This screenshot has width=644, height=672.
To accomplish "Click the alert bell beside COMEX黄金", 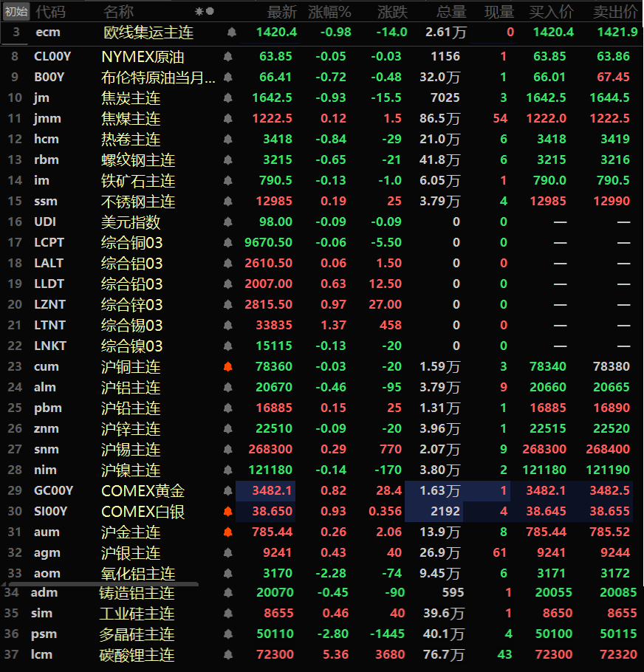I will pyautogui.click(x=227, y=491).
